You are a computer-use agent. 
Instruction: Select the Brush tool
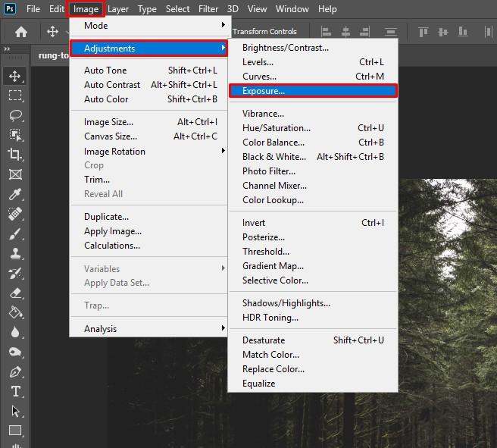(15, 234)
